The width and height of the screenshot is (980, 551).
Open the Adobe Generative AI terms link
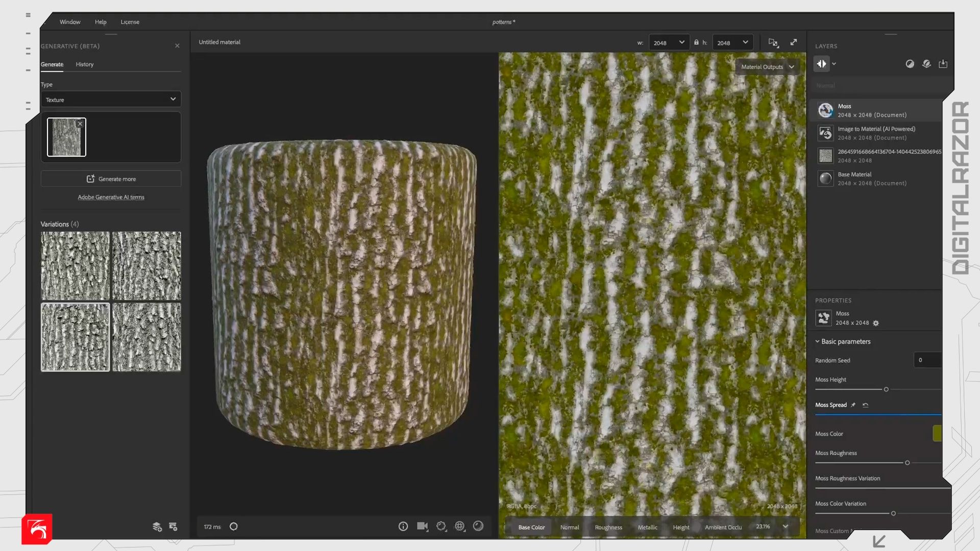(111, 197)
